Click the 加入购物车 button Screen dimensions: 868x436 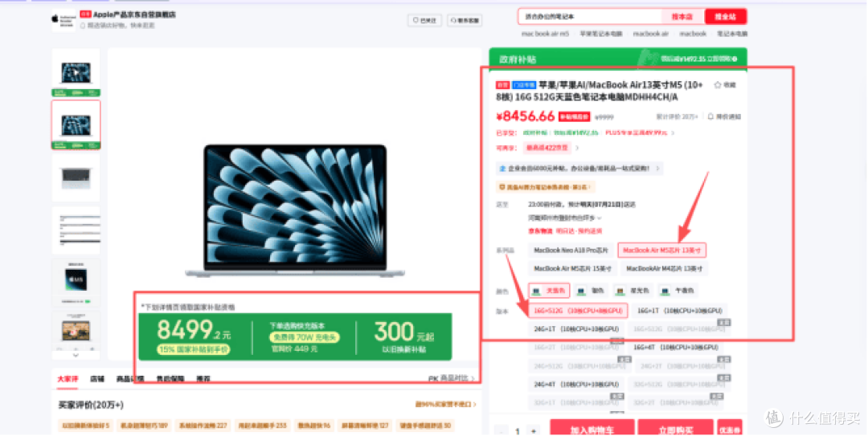[592, 429]
